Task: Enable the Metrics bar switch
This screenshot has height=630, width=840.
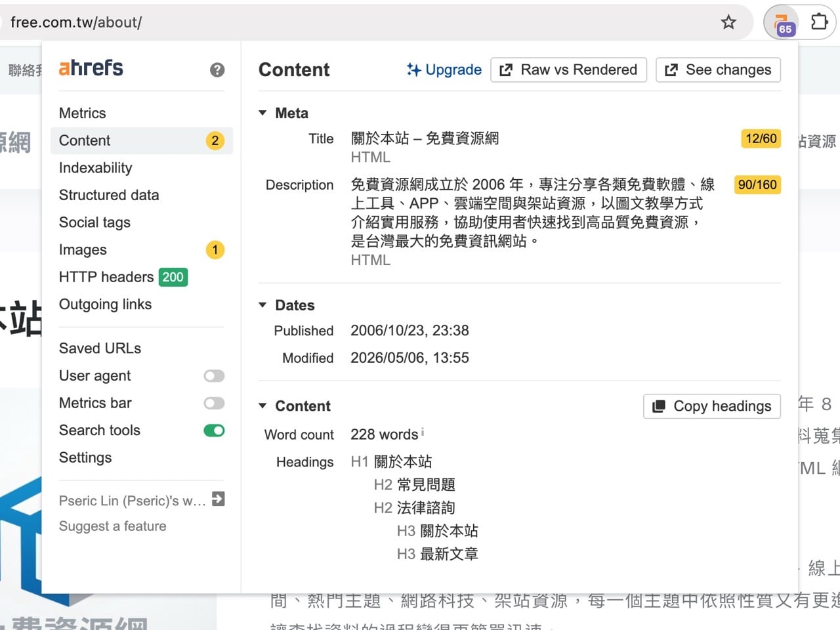Action: point(214,403)
